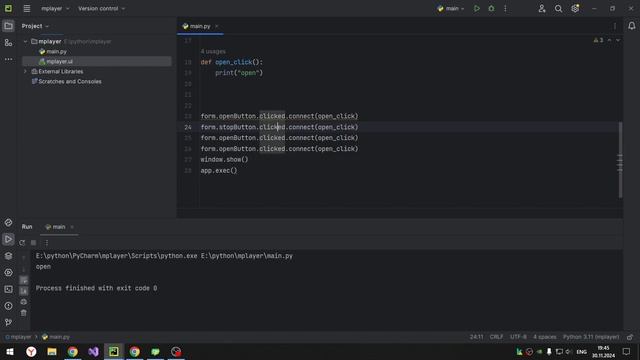Open File Explorer from taskbar
This screenshot has width=640, height=360.
click(52, 352)
